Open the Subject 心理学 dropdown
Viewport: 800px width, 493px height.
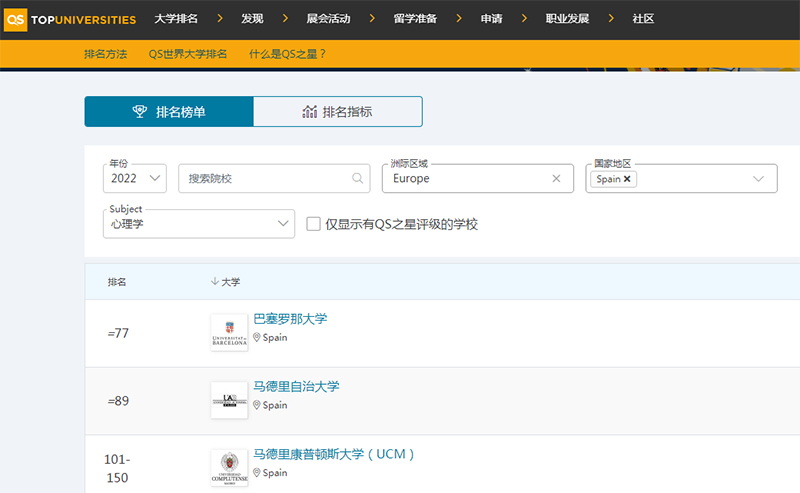coord(199,224)
